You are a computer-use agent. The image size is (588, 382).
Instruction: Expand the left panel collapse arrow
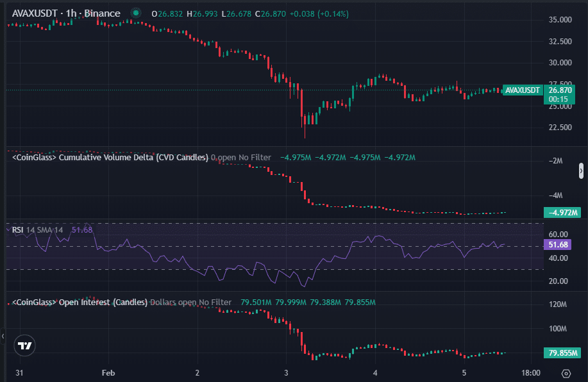pyautogui.click(x=3, y=335)
